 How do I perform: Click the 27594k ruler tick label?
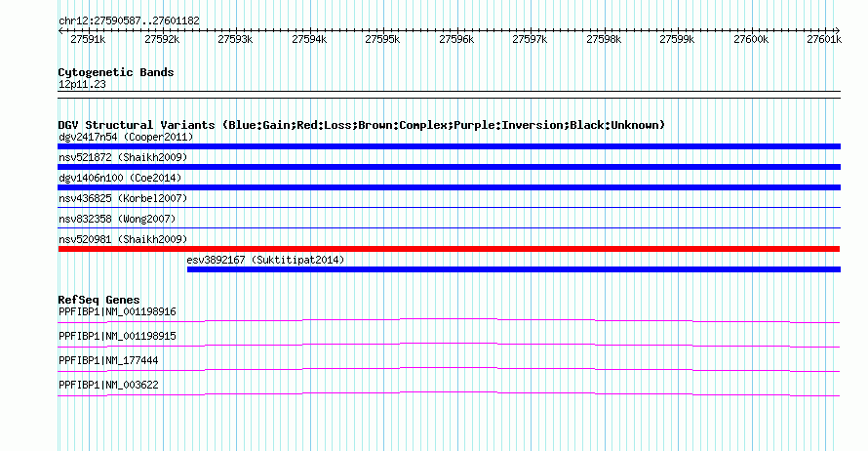pyautogui.click(x=309, y=39)
